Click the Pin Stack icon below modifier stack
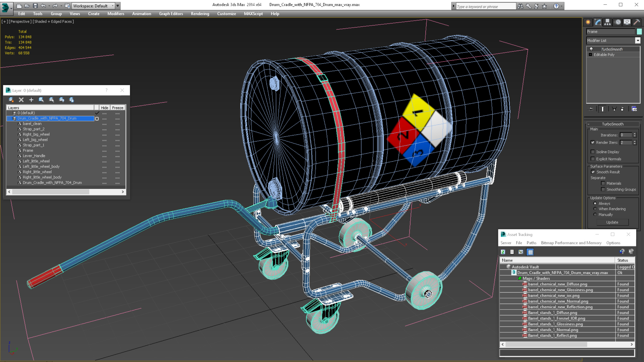 click(591, 109)
